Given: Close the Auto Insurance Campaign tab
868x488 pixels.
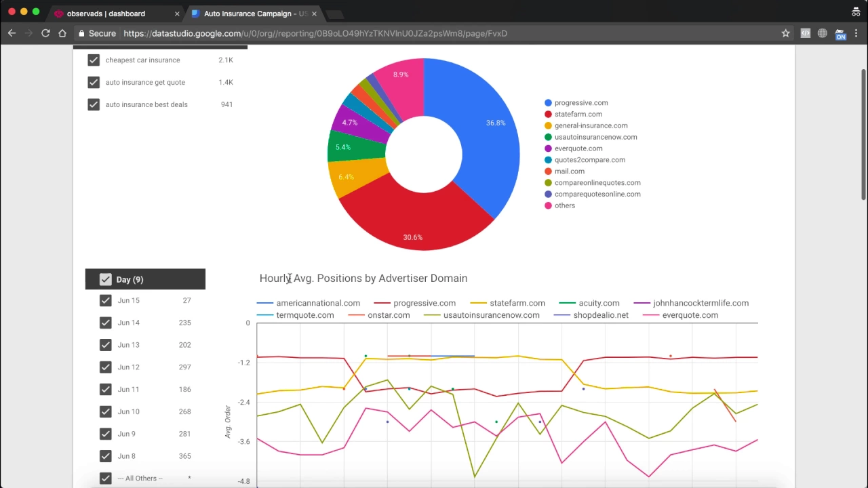Looking at the screenshot, I should pyautogui.click(x=314, y=14).
